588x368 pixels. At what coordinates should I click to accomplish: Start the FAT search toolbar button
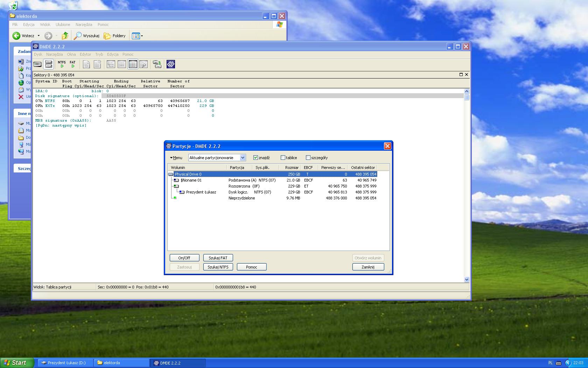click(72, 64)
